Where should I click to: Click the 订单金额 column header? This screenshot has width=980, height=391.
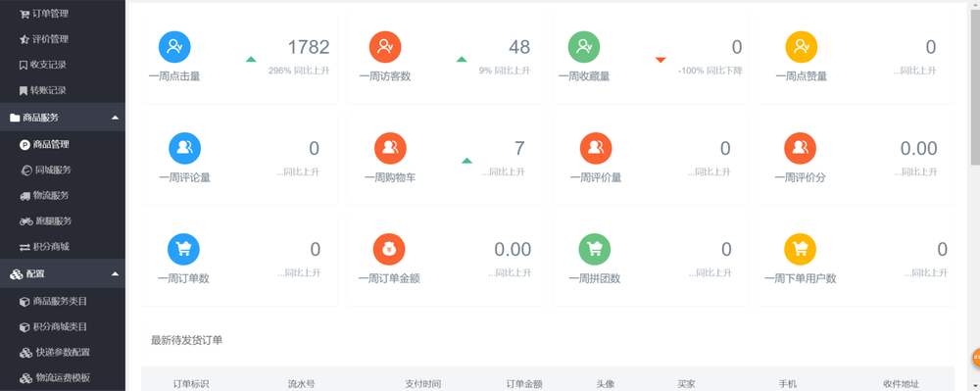click(x=523, y=384)
